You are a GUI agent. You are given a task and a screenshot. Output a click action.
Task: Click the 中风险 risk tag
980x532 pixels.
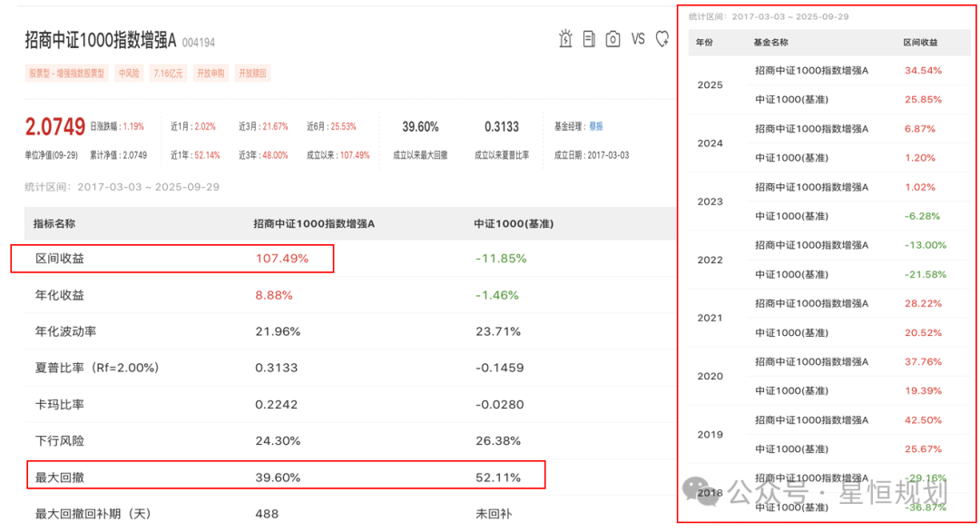point(129,74)
